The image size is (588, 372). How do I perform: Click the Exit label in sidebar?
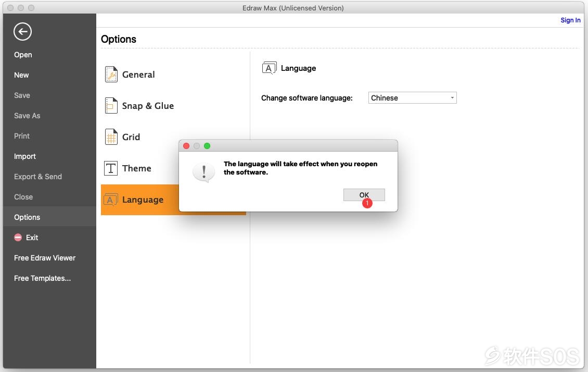point(32,237)
